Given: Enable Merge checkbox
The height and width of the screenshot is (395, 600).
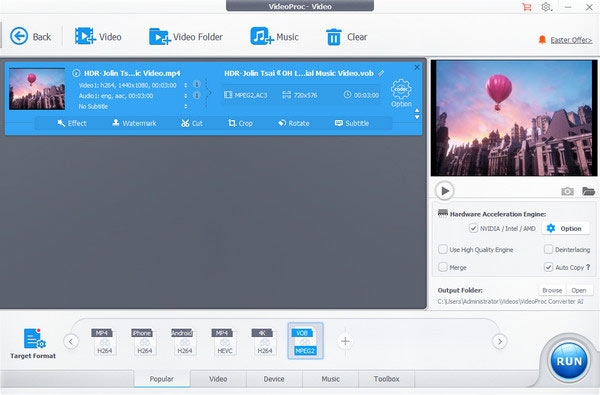Looking at the screenshot, I should pos(443,267).
